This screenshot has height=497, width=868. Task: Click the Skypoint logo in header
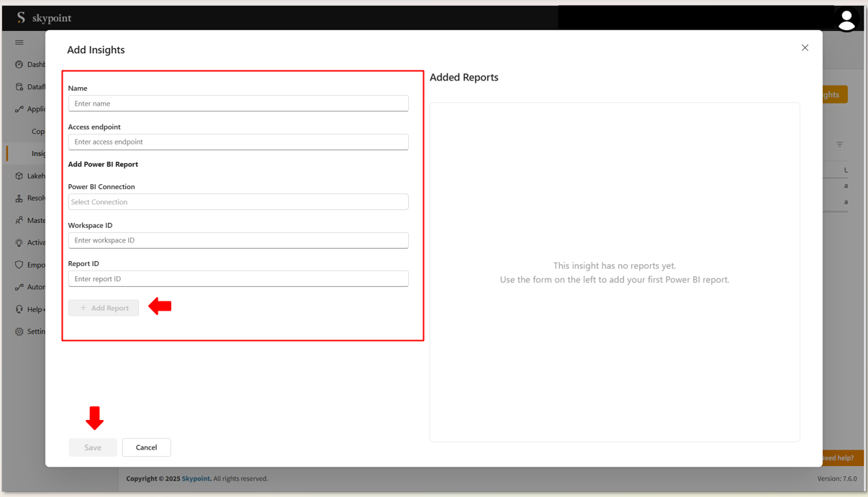pyautogui.click(x=44, y=18)
